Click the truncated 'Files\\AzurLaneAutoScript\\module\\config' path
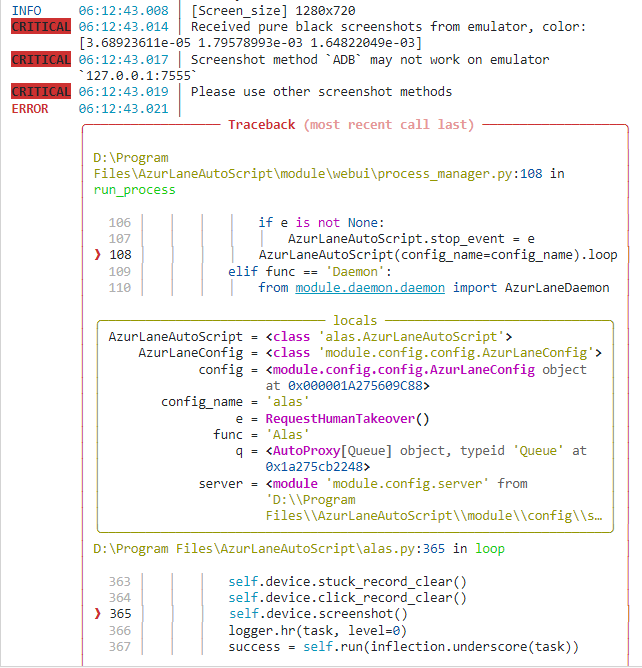Viewport: 642px width, 668px height. (x=434, y=516)
